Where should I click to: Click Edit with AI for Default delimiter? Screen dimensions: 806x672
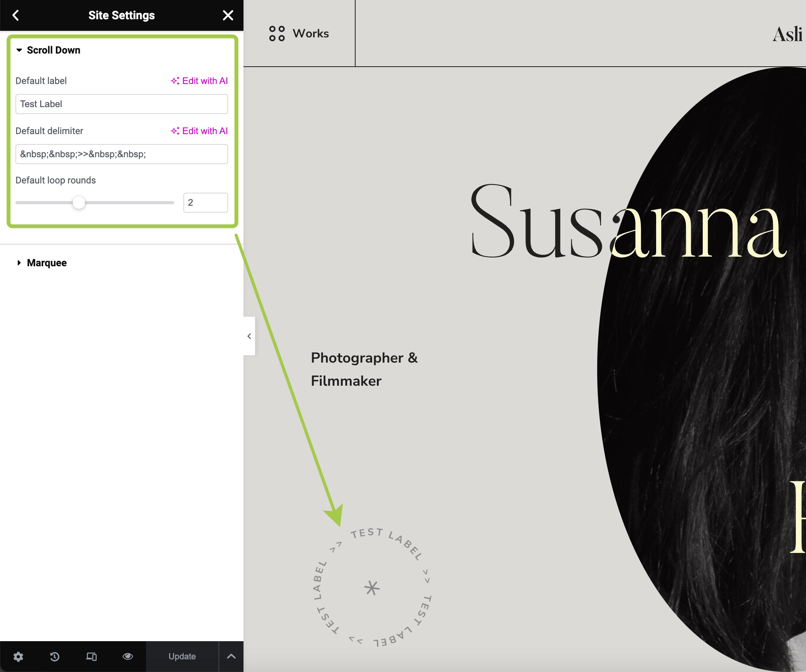(x=200, y=131)
